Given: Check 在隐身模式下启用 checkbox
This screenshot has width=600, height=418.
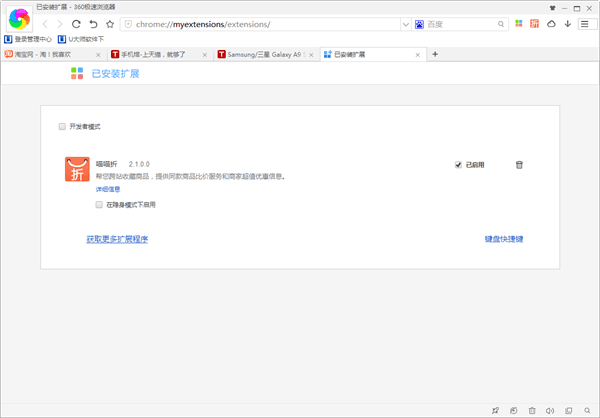Looking at the screenshot, I should click(99, 204).
